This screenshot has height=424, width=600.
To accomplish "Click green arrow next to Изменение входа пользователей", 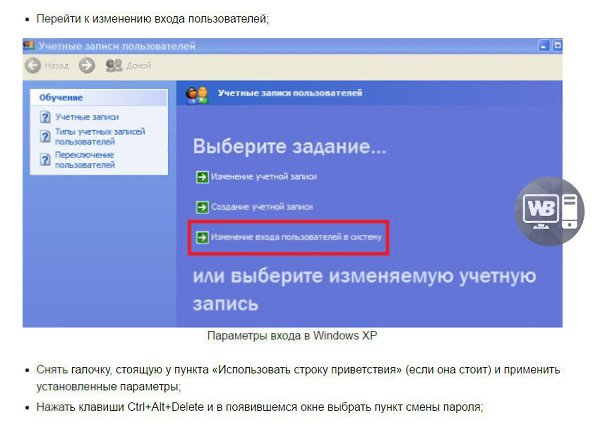I will click(202, 238).
